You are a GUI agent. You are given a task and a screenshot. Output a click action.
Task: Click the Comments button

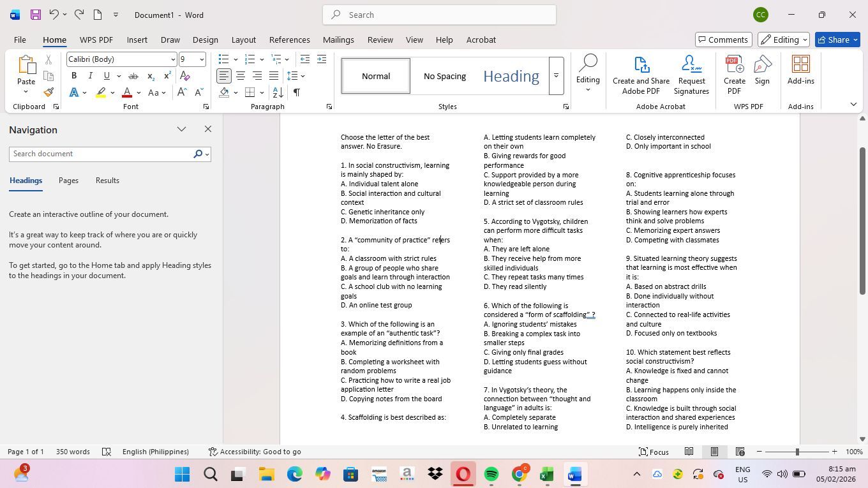[721, 40]
